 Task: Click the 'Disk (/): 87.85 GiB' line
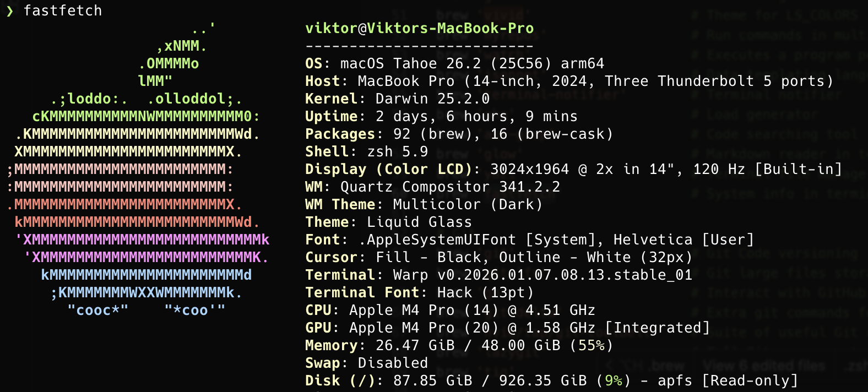(x=552, y=380)
